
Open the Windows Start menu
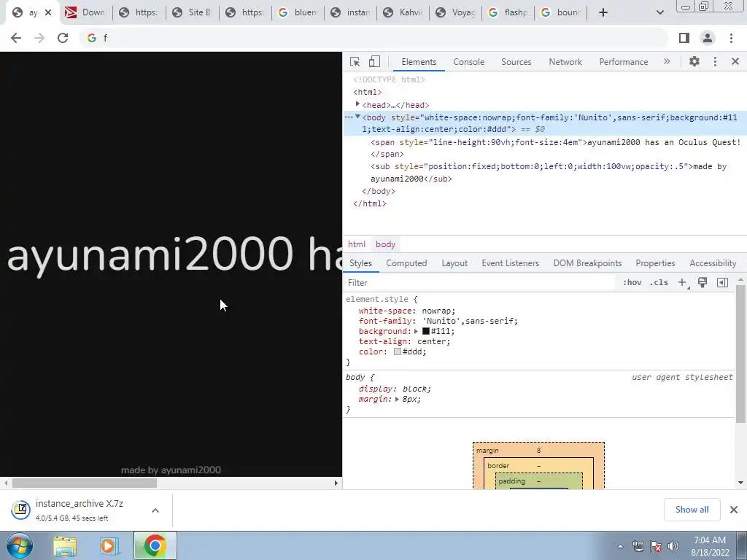19,545
